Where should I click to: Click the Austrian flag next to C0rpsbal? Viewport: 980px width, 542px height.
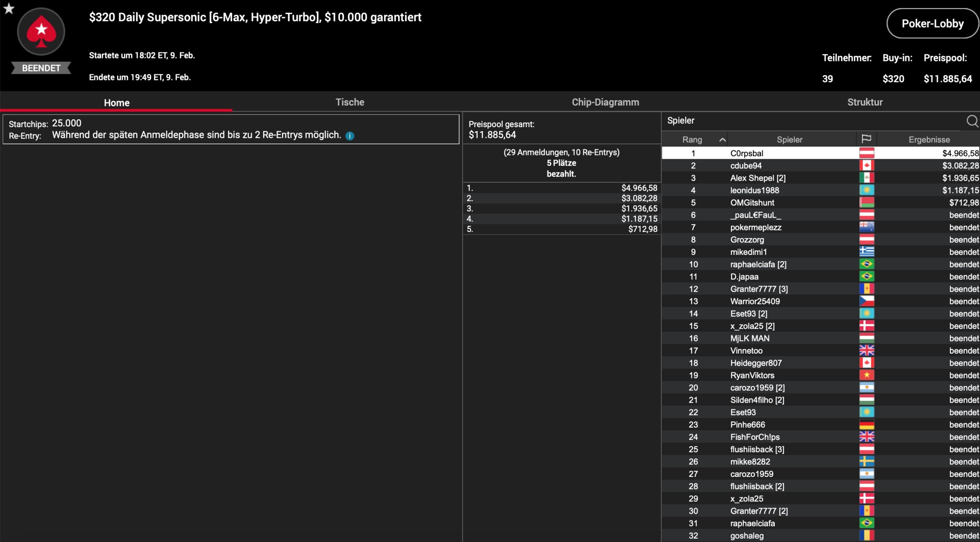coord(866,153)
